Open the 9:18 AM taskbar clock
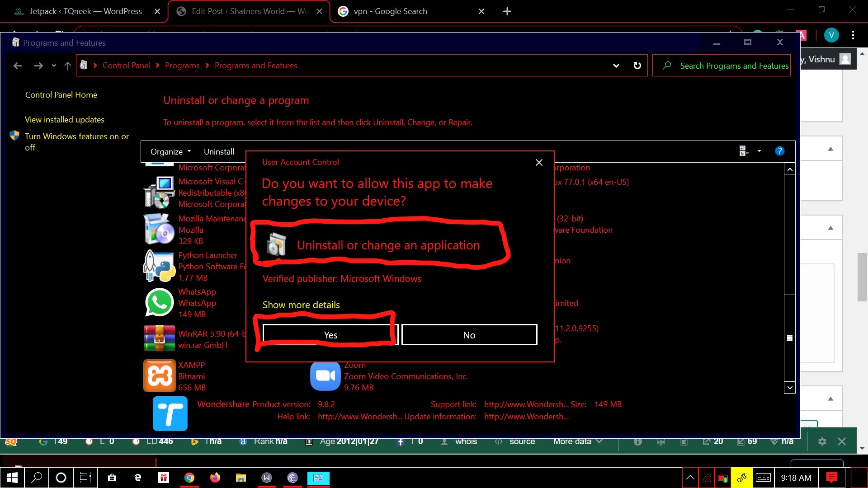Screen dimensions: 868x488 (796, 478)
